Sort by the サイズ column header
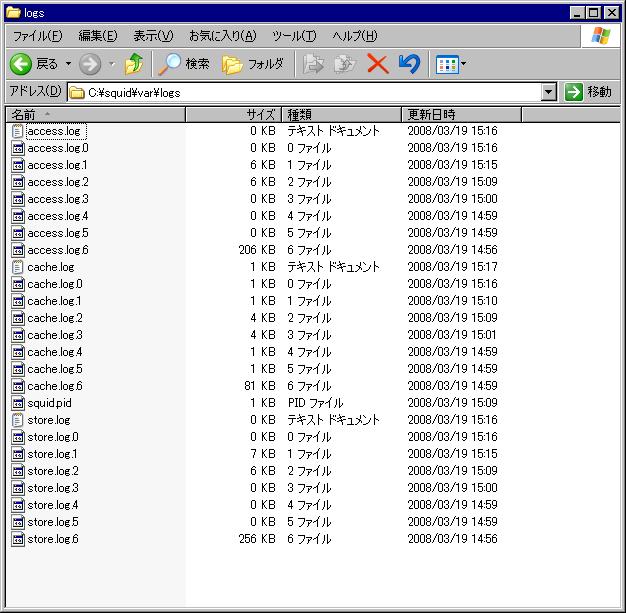The width and height of the screenshot is (626, 613). coord(234,115)
